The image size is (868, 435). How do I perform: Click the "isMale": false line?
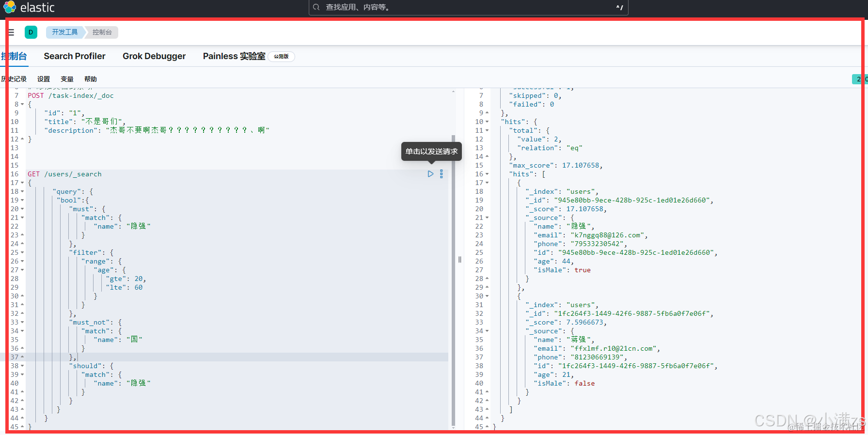[564, 383]
